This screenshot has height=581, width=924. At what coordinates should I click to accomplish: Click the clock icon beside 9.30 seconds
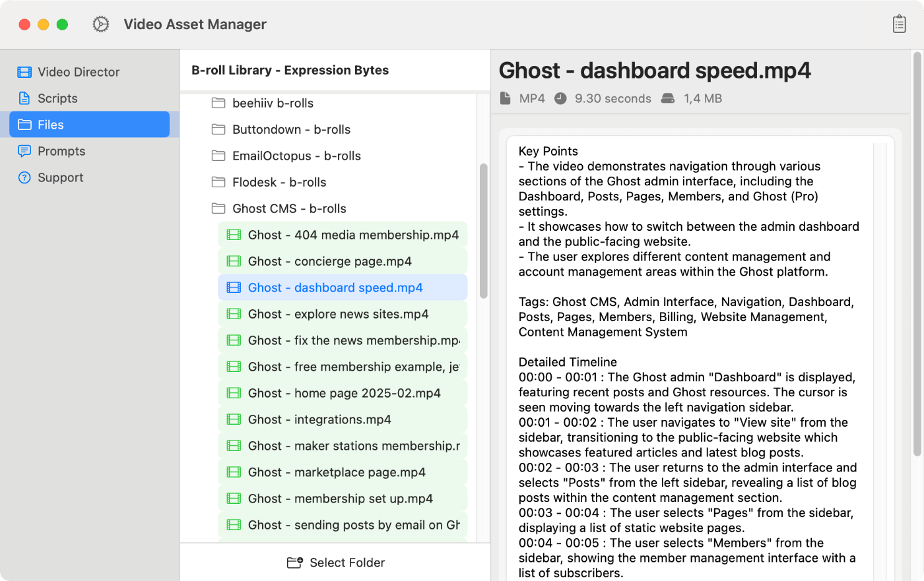(560, 98)
